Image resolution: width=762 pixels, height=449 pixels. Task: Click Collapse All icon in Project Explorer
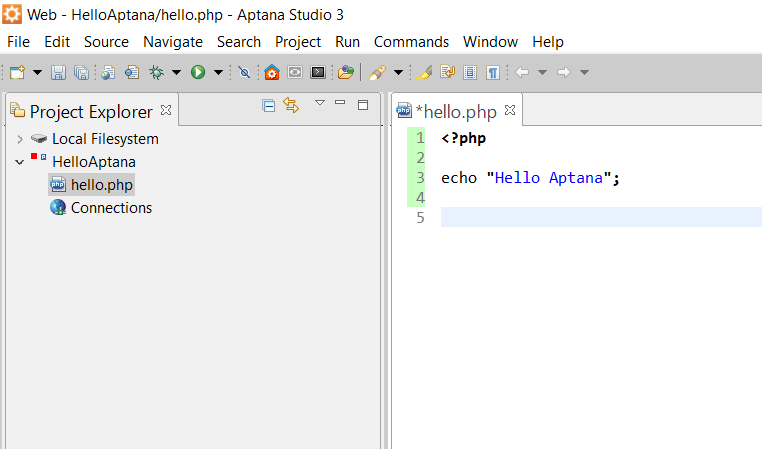pyautogui.click(x=268, y=105)
